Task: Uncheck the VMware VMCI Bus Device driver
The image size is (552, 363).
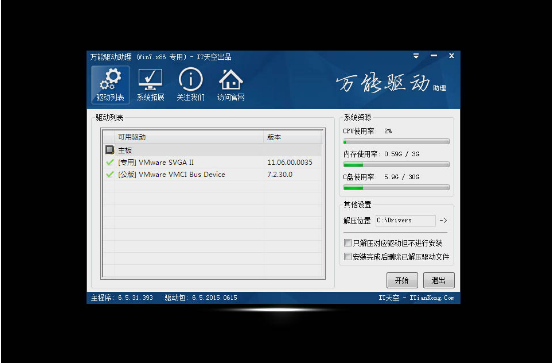Action: point(109,174)
